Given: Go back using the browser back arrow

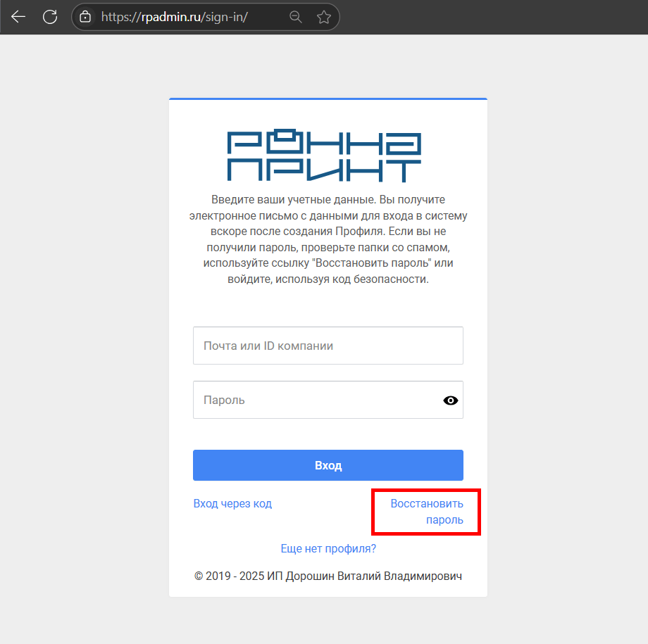Looking at the screenshot, I should pos(18,17).
